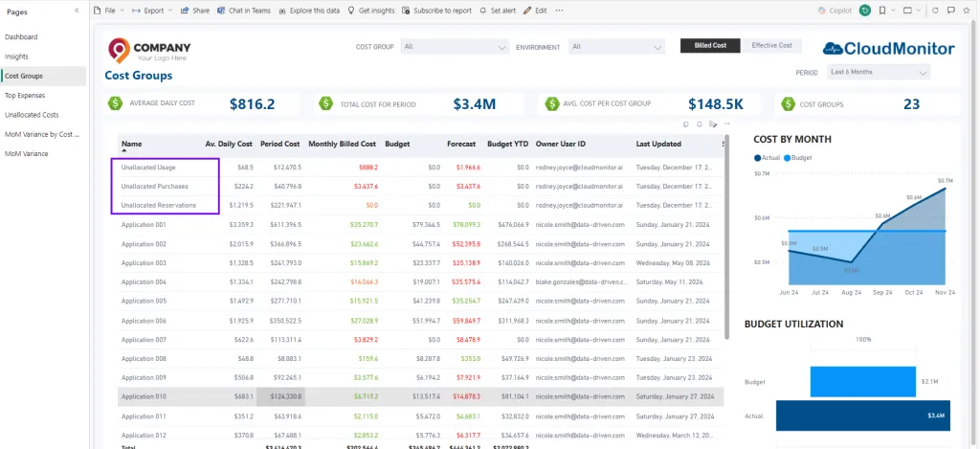Sort by the Period Cost column header
980x449 pixels.
pyautogui.click(x=280, y=144)
